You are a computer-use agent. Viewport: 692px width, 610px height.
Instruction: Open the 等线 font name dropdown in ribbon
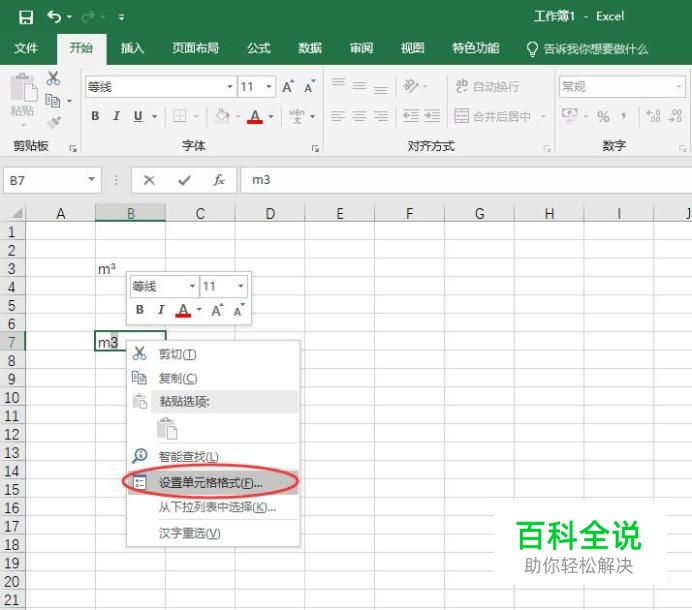230,87
